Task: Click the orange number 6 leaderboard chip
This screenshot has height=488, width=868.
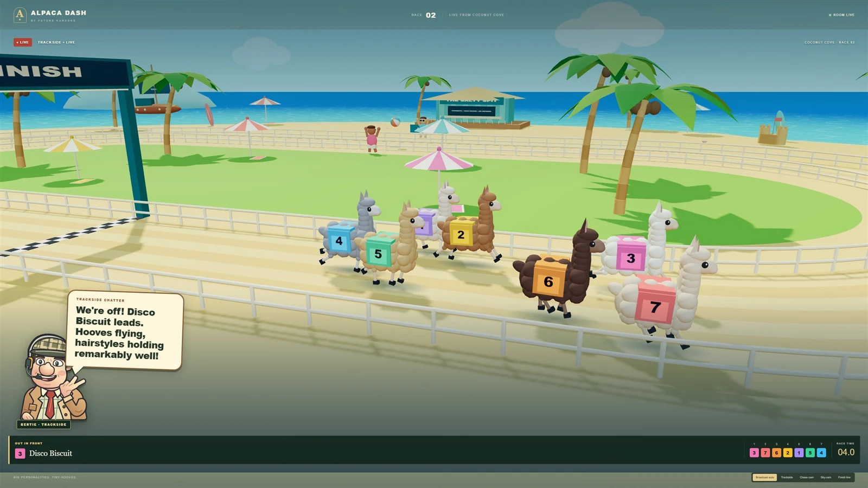Action: click(776, 453)
